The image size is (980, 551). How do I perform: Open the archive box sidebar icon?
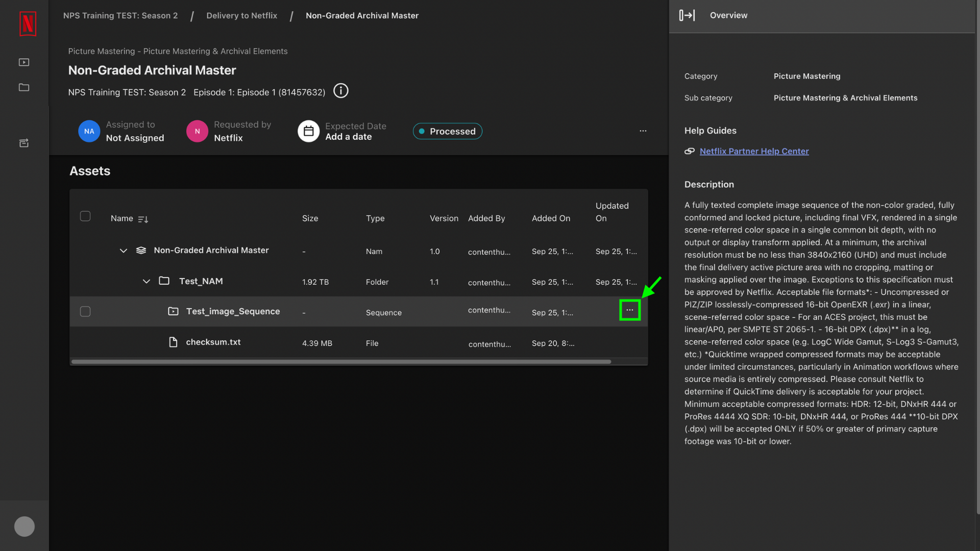[24, 143]
